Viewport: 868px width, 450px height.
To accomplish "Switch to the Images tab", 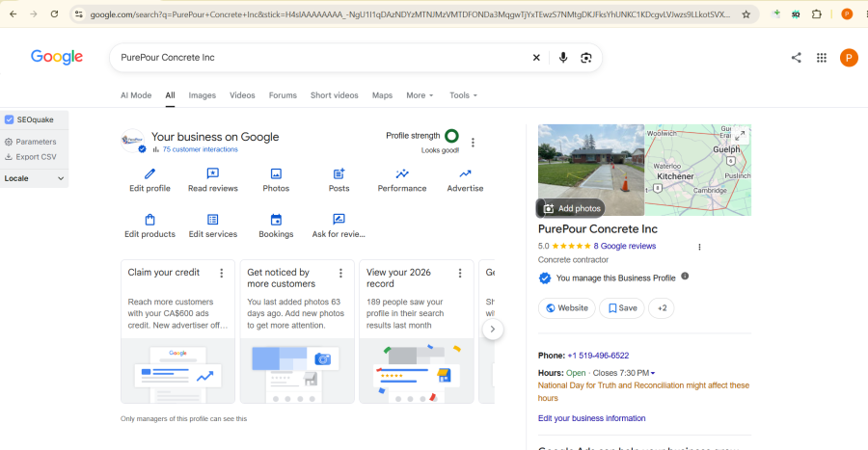I will click(x=203, y=95).
